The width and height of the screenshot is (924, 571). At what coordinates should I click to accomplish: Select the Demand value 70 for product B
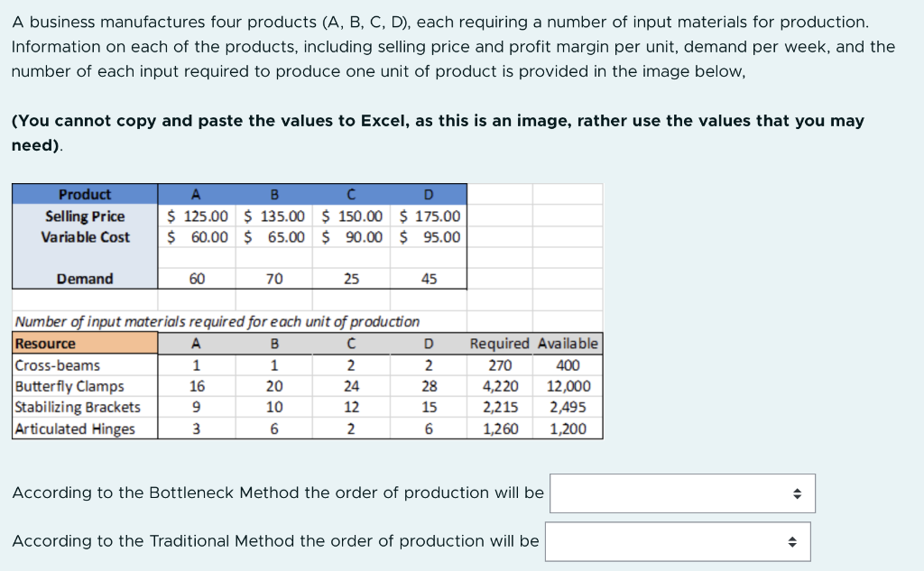click(x=274, y=279)
